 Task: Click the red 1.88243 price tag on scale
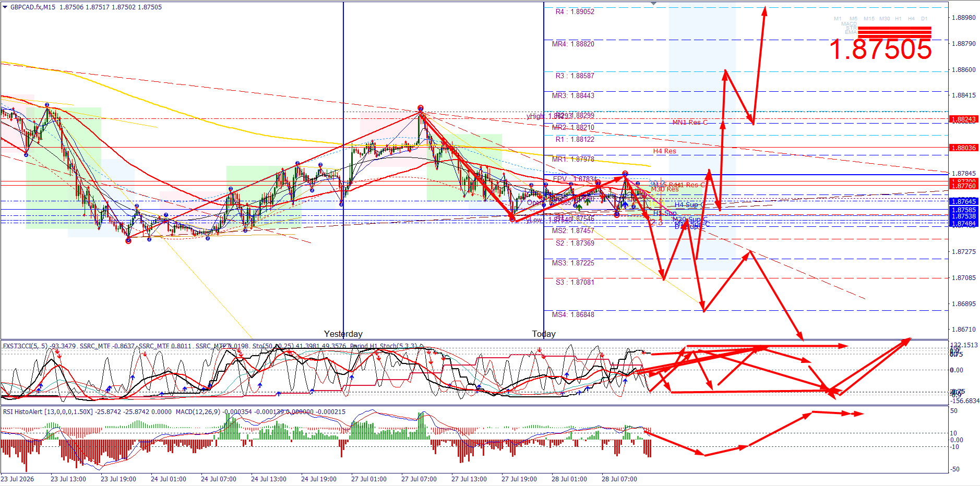click(963, 119)
